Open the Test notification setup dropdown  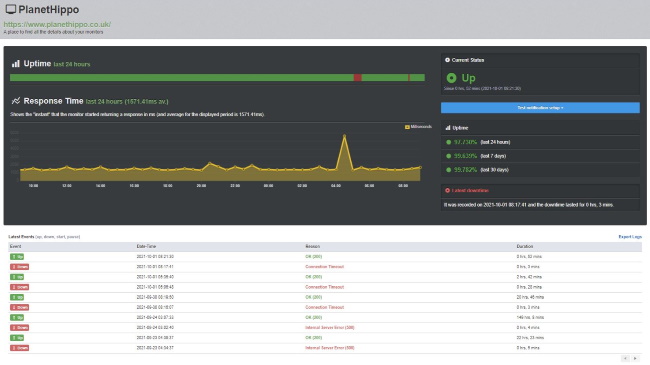pyautogui.click(x=540, y=108)
